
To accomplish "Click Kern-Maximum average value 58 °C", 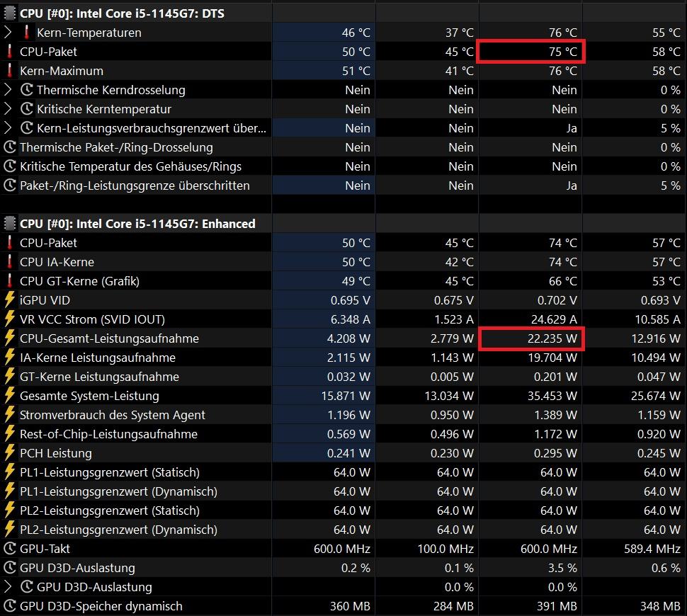I will [666, 71].
